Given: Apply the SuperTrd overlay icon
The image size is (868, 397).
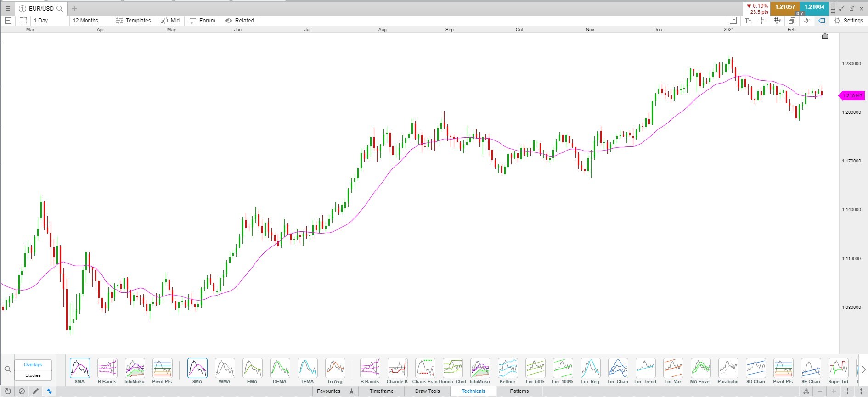Looking at the screenshot, I should point(838,371).
